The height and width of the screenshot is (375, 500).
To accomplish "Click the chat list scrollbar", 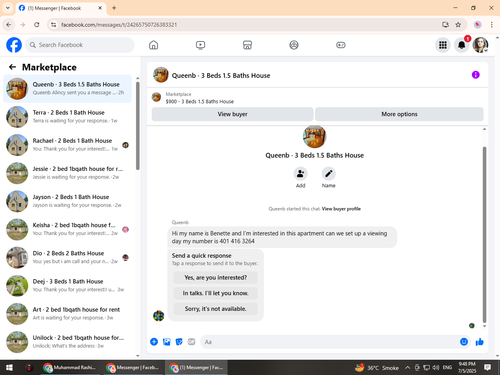I will click(x=138, y=126).
